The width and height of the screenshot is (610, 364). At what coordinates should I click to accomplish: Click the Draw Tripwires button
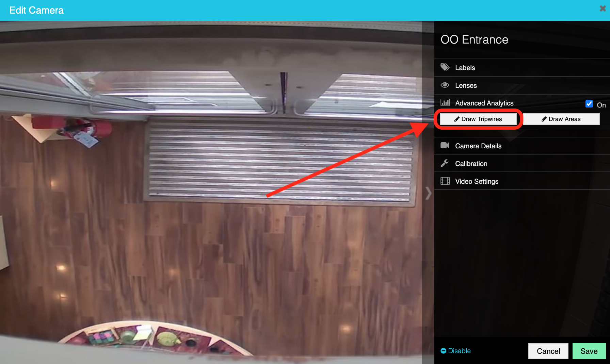pyautogui.click(x=478, y=119)
